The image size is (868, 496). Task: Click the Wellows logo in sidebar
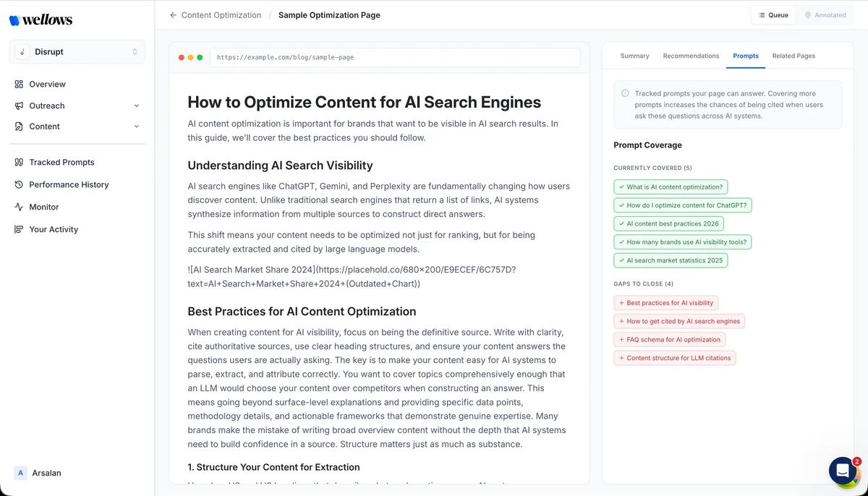[41, 20]
